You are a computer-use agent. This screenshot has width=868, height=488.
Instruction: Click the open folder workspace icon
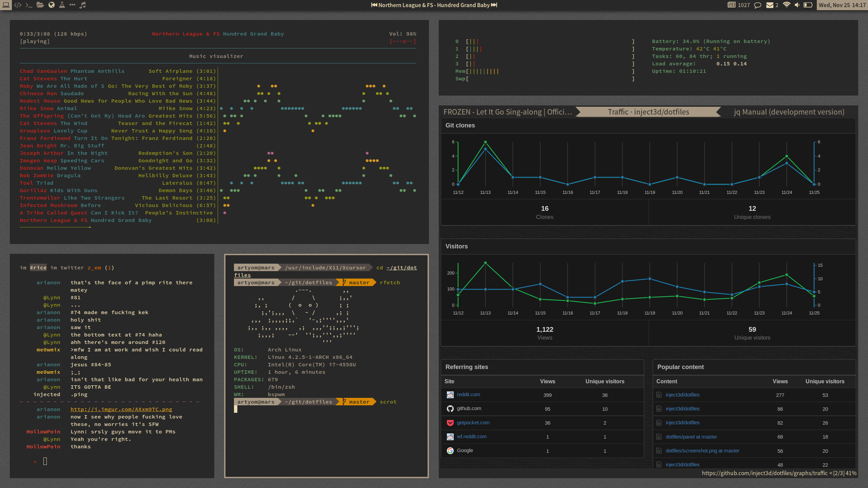click(40, 5)
